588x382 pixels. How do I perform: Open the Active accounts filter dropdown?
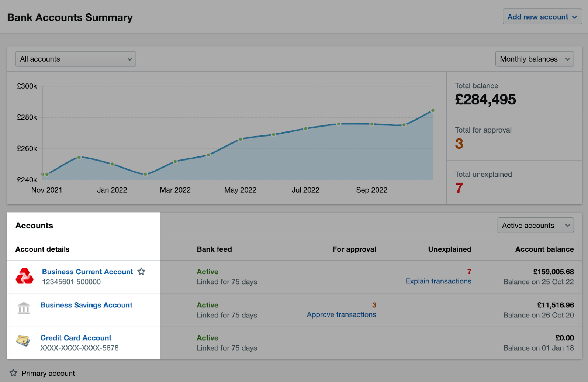click(535, 226)
